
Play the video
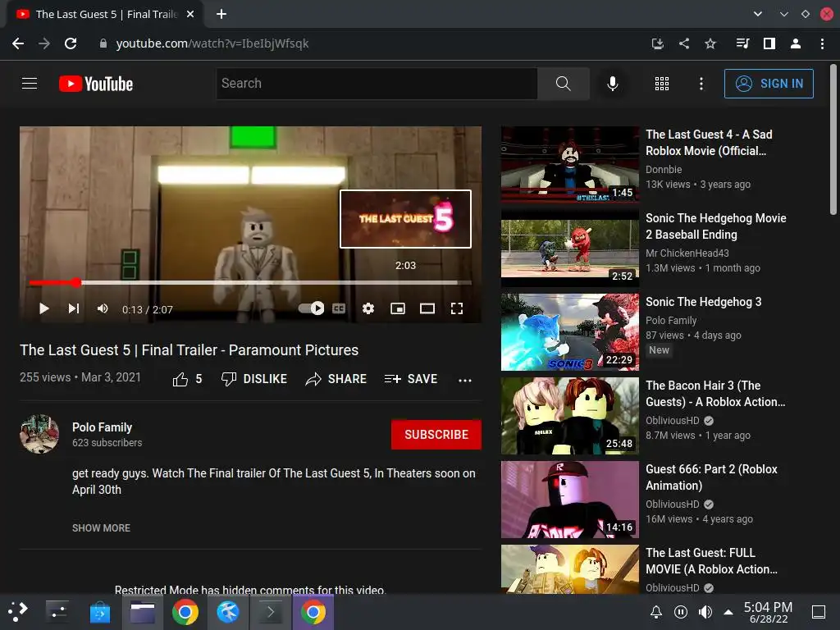(x=44, y=308)
